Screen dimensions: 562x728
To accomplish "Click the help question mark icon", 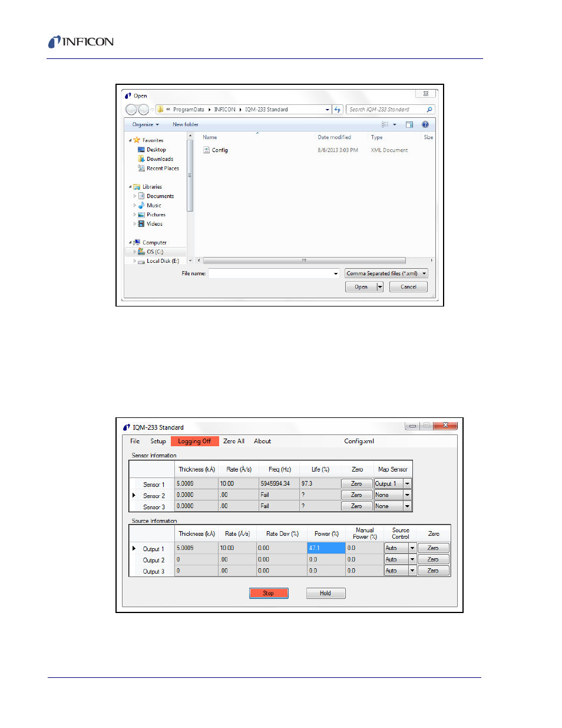I will (425, 124).
